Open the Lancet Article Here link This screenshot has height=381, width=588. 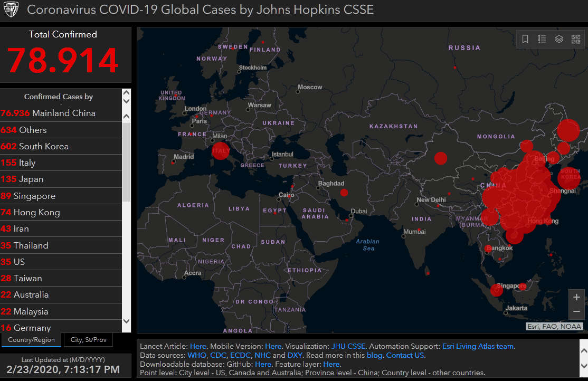tap(198, 347)
